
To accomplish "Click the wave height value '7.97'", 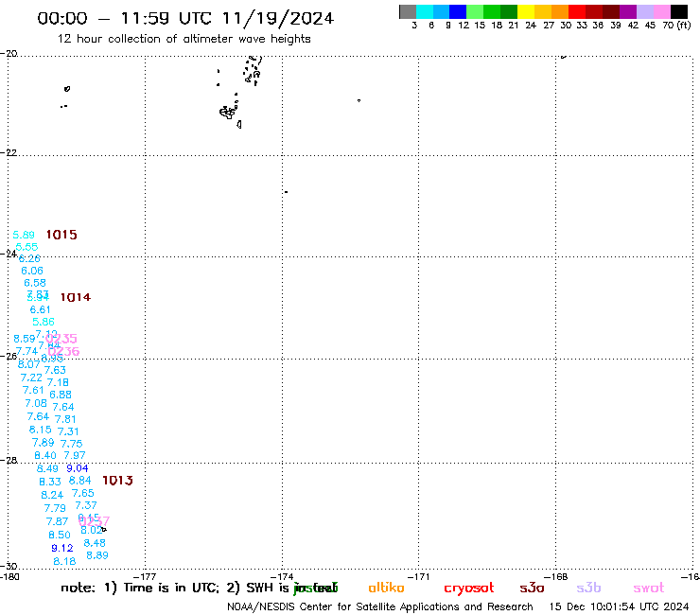I will (75, 455).
